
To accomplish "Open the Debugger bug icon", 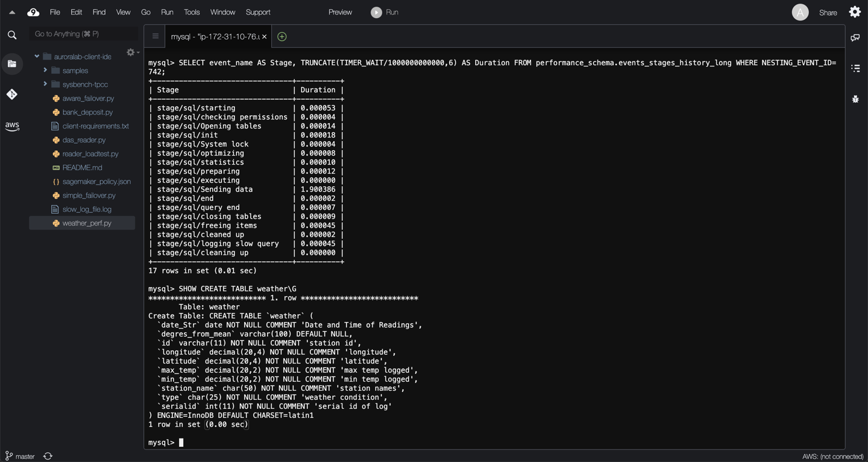I will pyautogui.click(x=855, y=99).
